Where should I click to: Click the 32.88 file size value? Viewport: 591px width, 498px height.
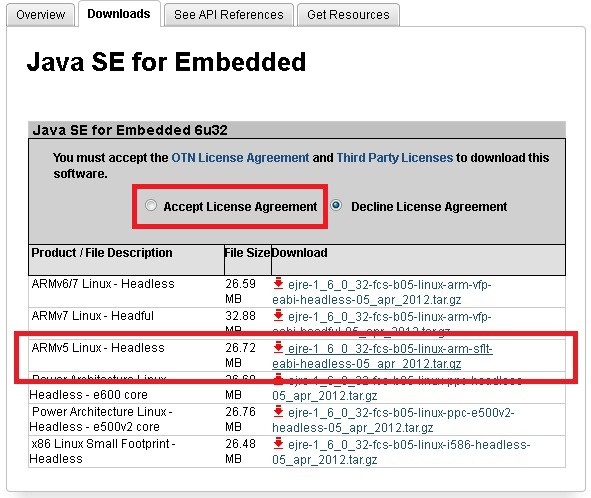pos(240,316)
